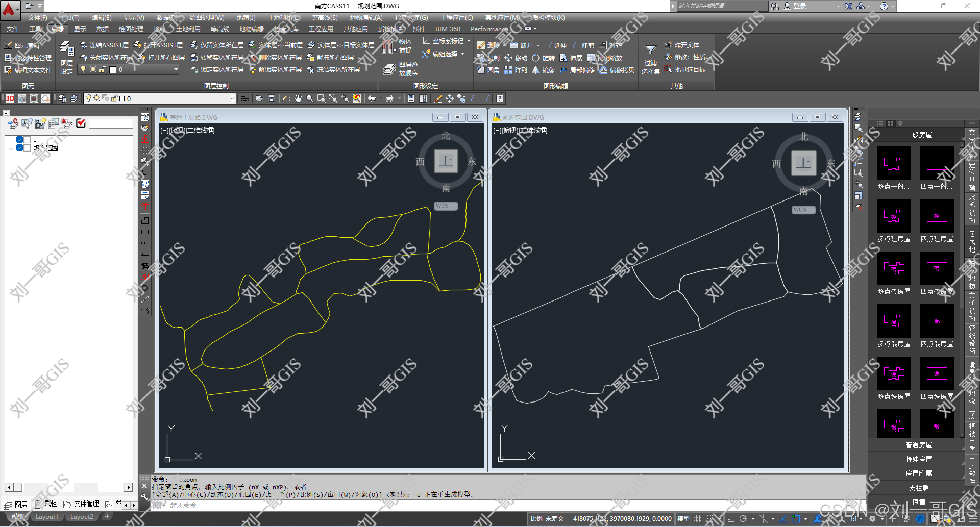Click the 物体捕捉 magnet icon
The width and height of the screenshot is (980, 527).
pos(388,46)
